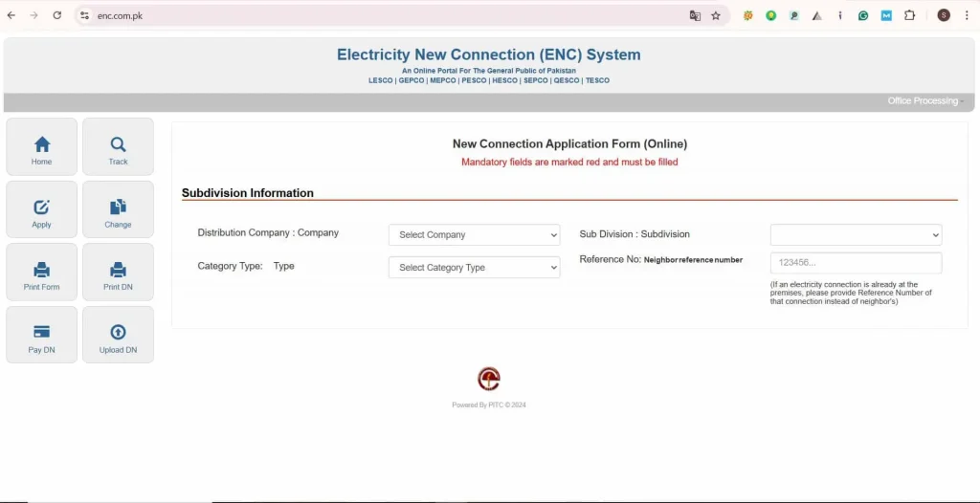Screen dimensions: 980x503
Task: Open the Office Processing menu
Action: [925, 100]
